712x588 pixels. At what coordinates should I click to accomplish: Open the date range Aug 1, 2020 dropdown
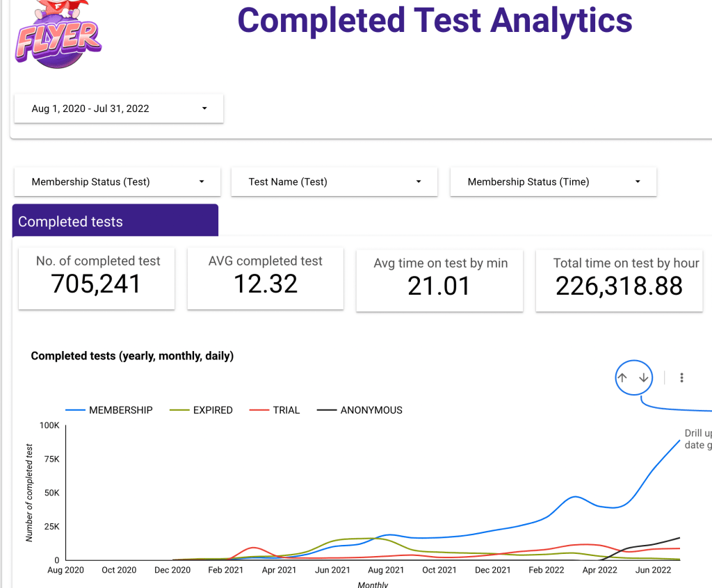[119, 108]
